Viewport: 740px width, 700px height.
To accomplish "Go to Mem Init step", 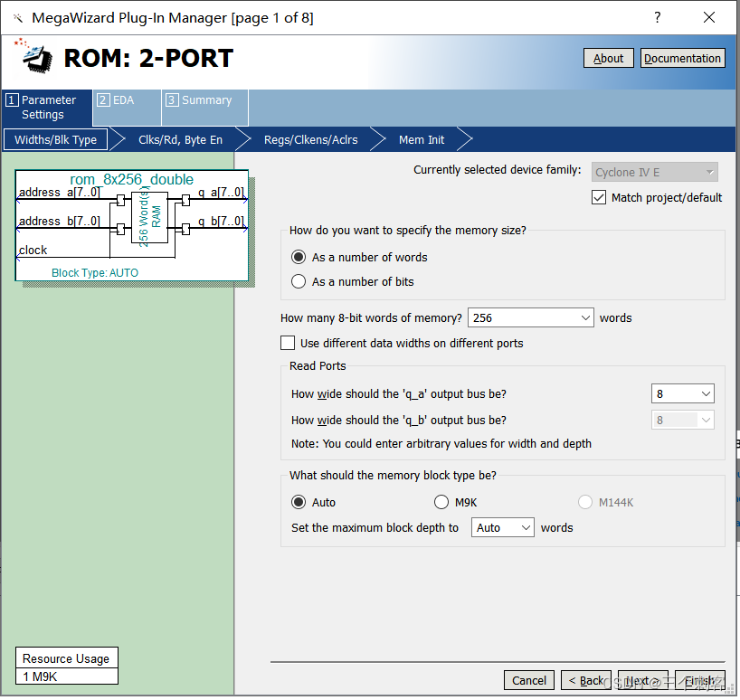I will (x=421, y=139).
